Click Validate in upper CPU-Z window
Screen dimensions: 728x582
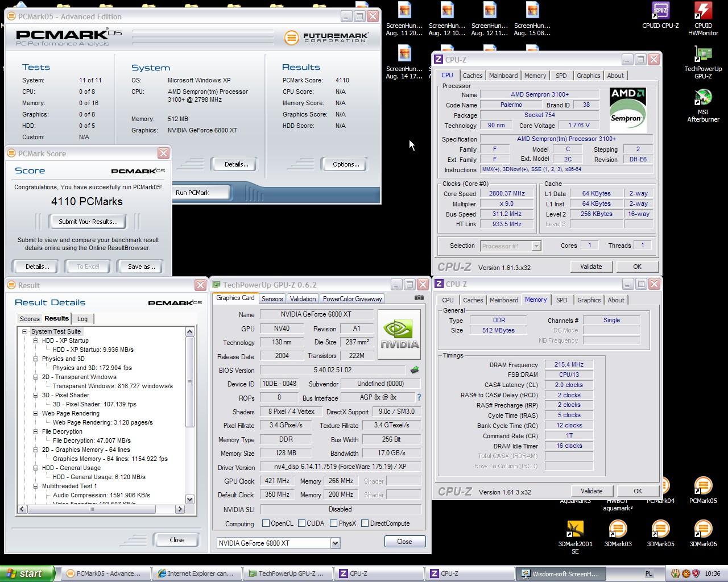pos(591,267)
